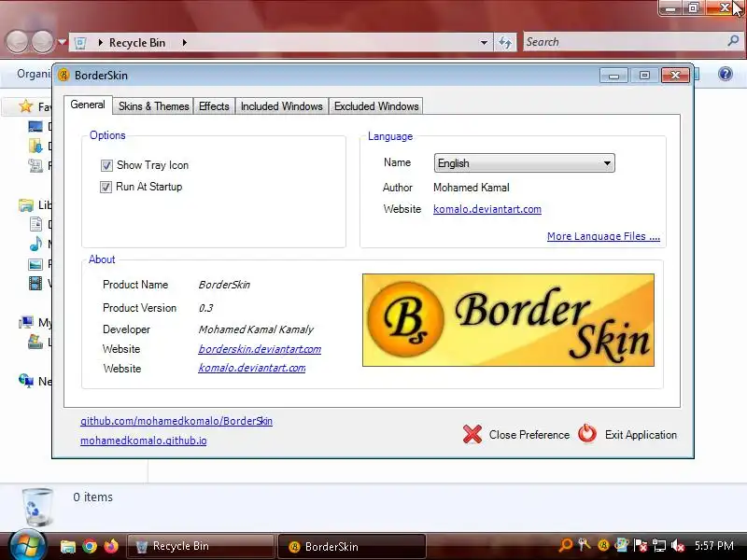Open the language Name dropdown

tap(524, 162)
